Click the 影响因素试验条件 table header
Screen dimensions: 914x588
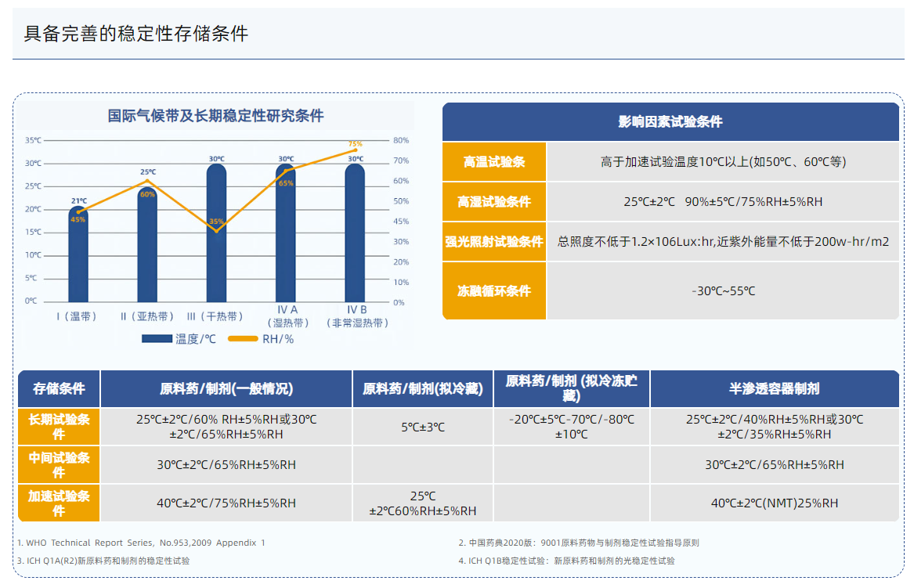pyautogui.click(x=670, y=122)
